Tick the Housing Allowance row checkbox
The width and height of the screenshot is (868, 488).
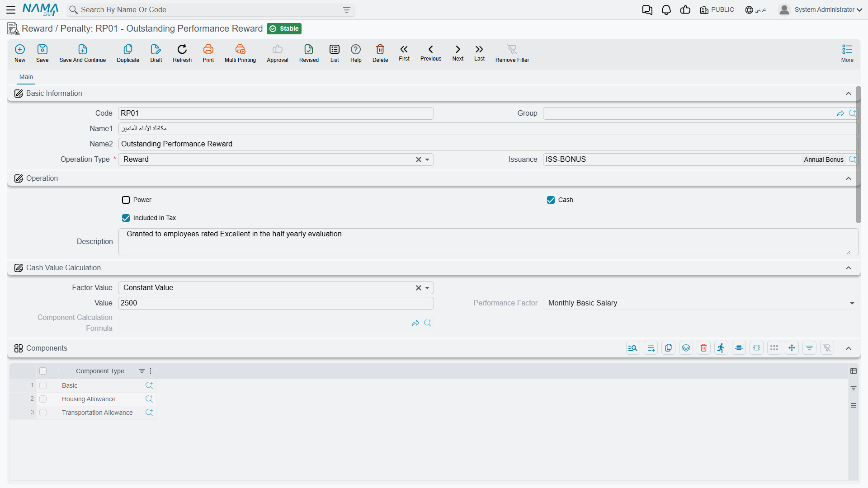point(43,399)
